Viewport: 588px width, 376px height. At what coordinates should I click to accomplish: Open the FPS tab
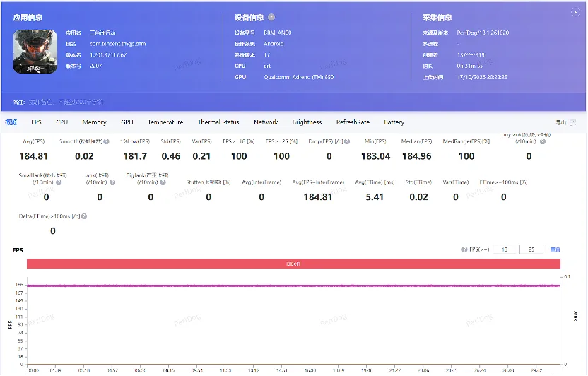(x=36, y=122)
